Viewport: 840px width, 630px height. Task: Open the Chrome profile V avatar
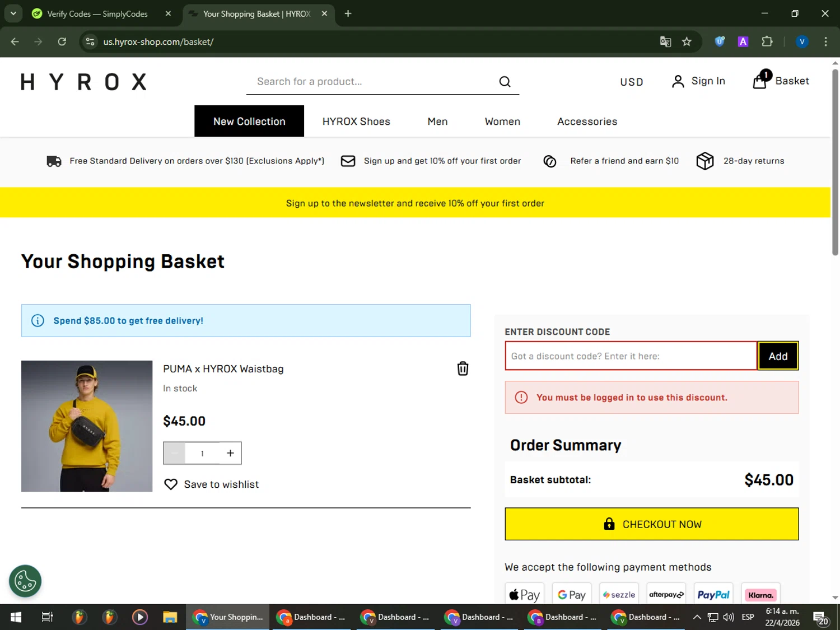(802, 41)
